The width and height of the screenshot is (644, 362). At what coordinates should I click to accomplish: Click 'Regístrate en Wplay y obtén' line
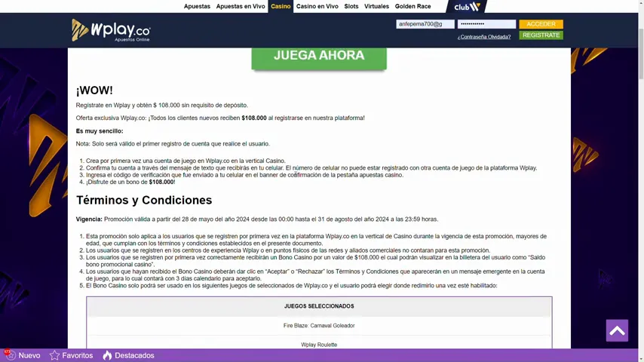point(162,105)
